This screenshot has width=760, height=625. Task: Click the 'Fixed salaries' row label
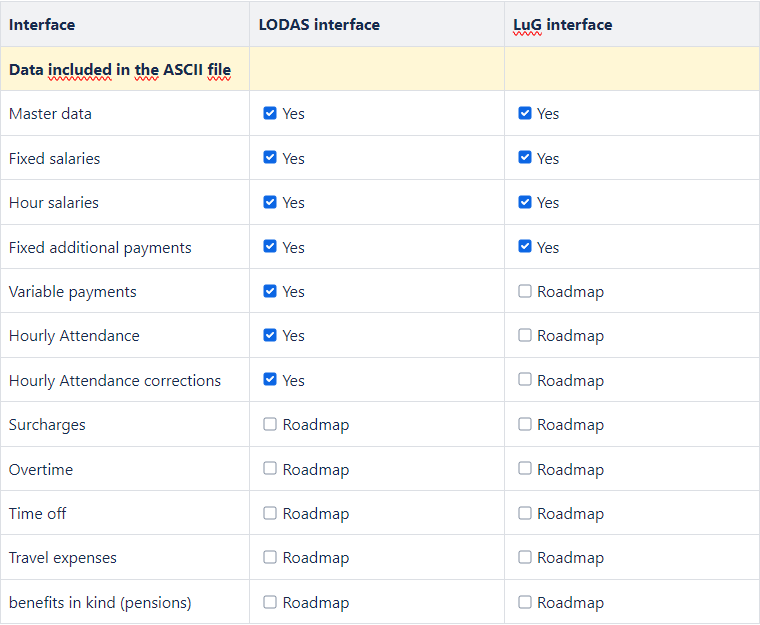(54, 159)
